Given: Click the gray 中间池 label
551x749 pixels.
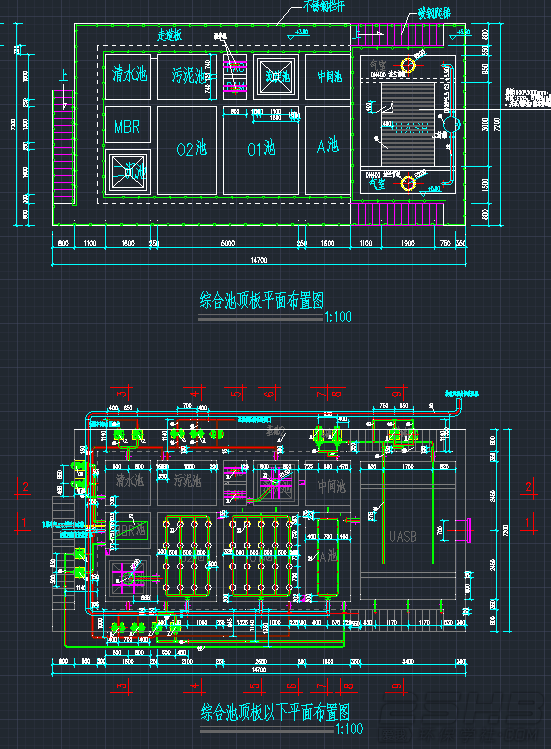Looking at the screenshot, I should point(332,486).
